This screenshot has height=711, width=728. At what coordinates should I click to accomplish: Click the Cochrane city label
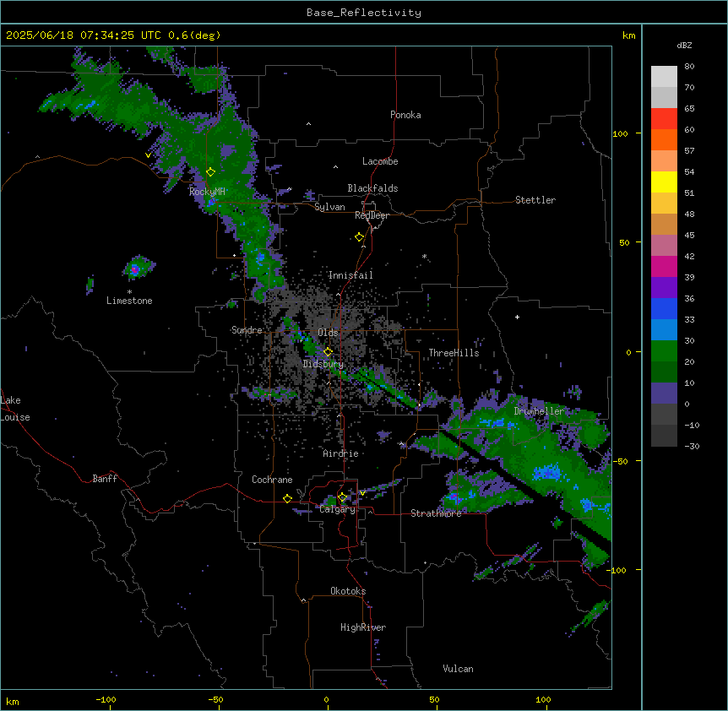pyautogui.click(x=272, y=480)
